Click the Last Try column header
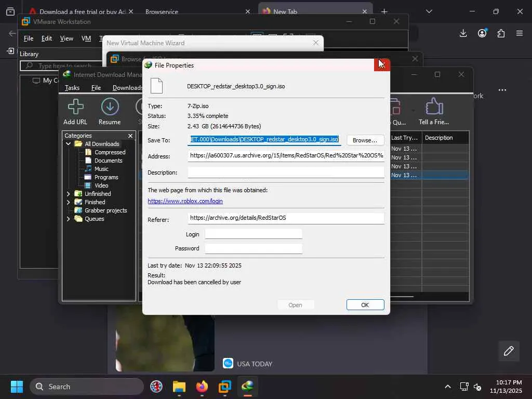Screen dimensions: 532x399 pyautogui.click(x=405, y=138)
